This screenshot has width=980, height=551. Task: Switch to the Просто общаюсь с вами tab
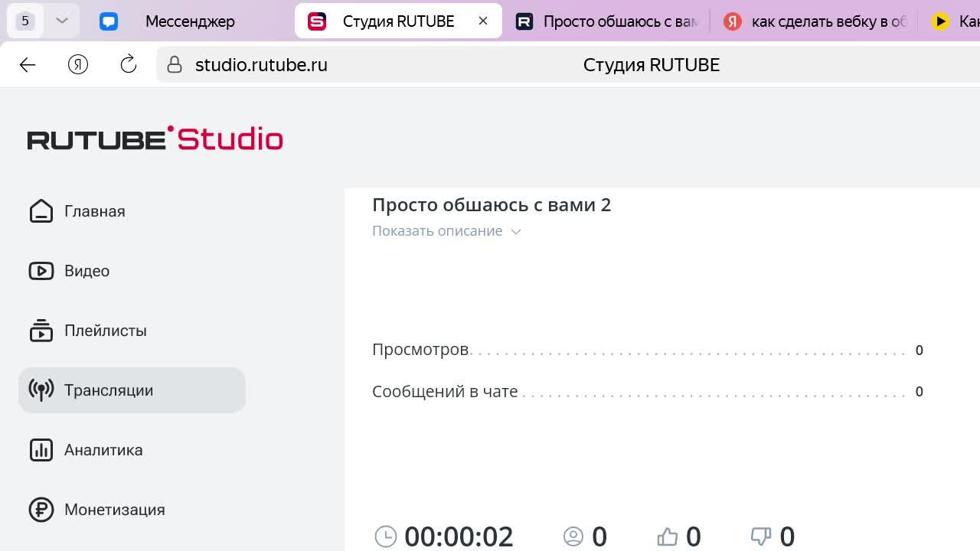tap(607, 21)
